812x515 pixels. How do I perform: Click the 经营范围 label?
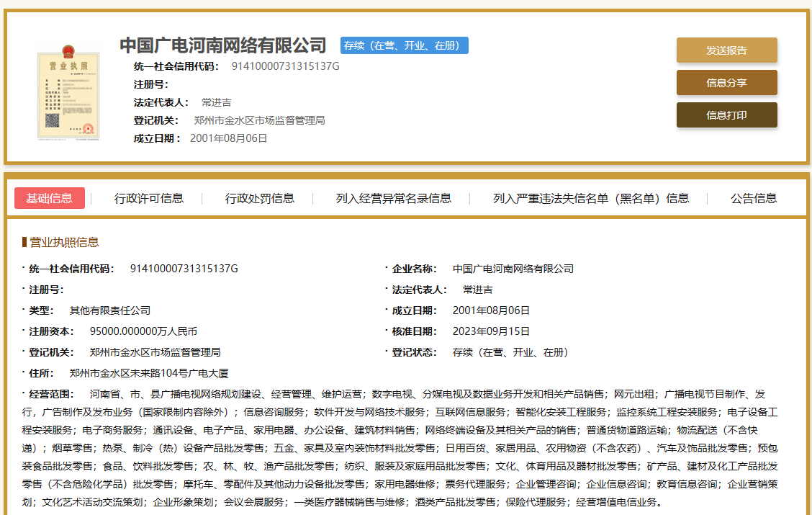point(51,394)
